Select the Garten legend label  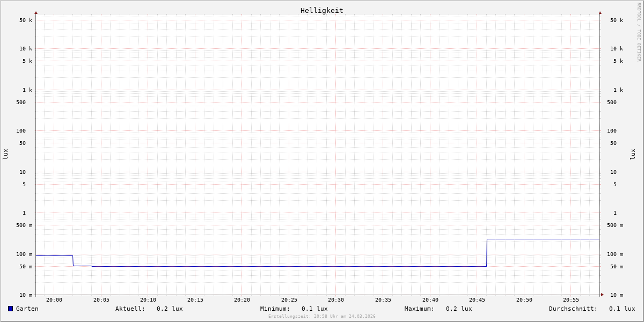pos(27,309)
